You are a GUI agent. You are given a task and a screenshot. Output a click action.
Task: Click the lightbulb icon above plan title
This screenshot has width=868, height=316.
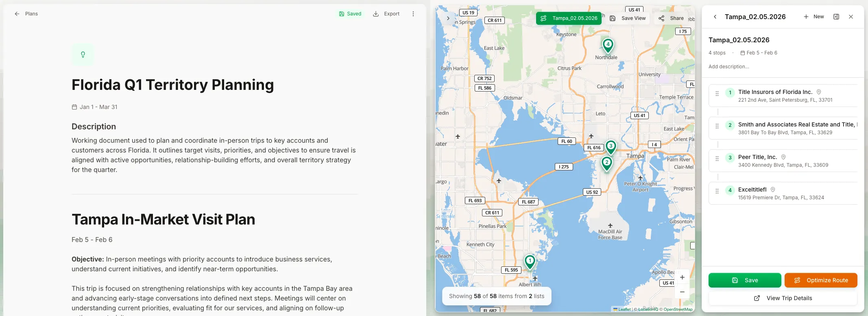83,54
